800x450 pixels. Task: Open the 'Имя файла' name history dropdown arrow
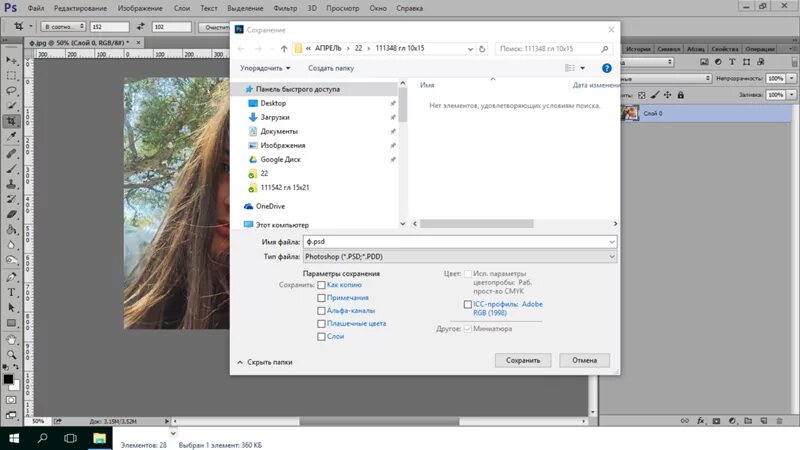tap(611, 242)
